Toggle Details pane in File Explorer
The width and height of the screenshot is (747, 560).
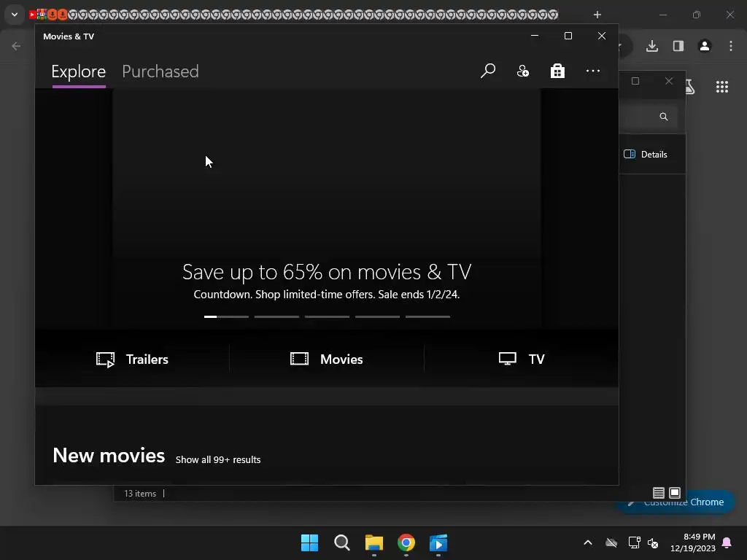[646, 155]
